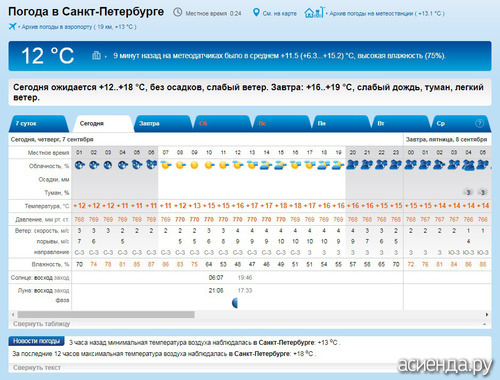This screenshot has width=500, height=380.
Task: Click the cloudiness icon for hour 20
Action: point(352,165)
